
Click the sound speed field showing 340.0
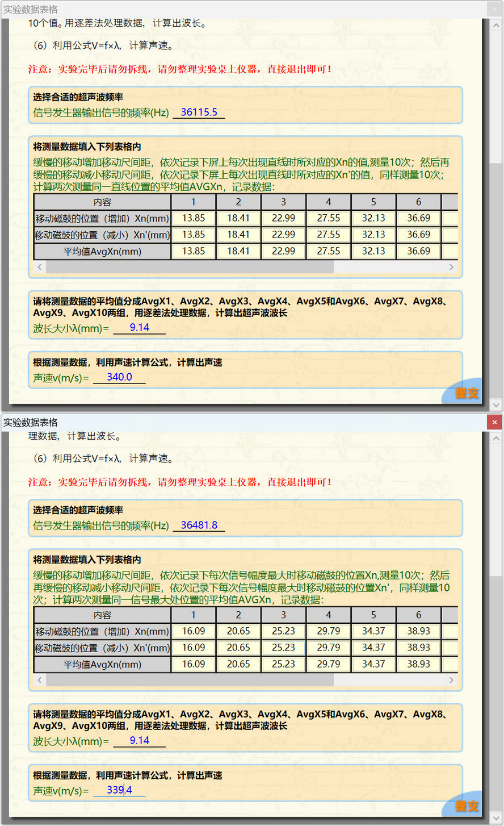119,377
